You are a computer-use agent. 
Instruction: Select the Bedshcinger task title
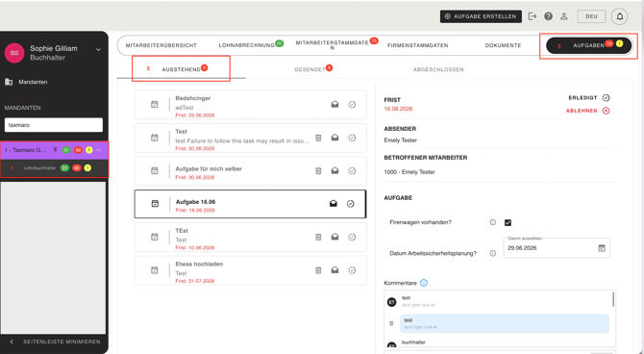(193, 98)
